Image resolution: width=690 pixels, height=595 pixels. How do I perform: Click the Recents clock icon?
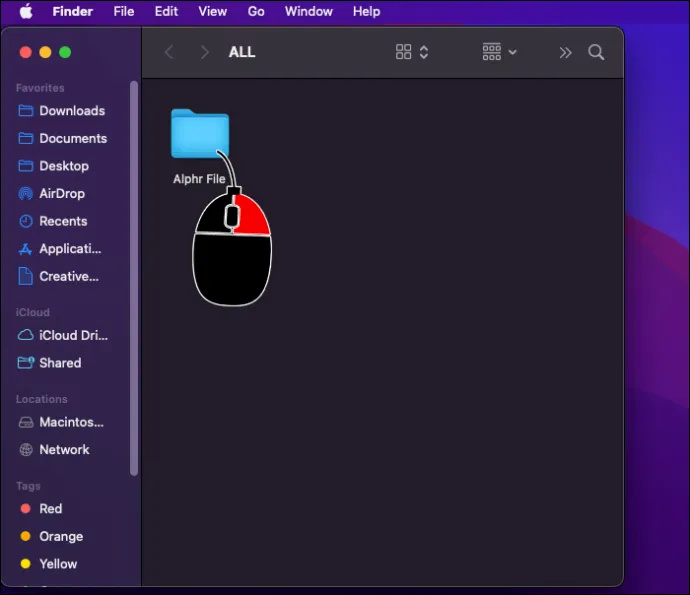coord(26,221)
